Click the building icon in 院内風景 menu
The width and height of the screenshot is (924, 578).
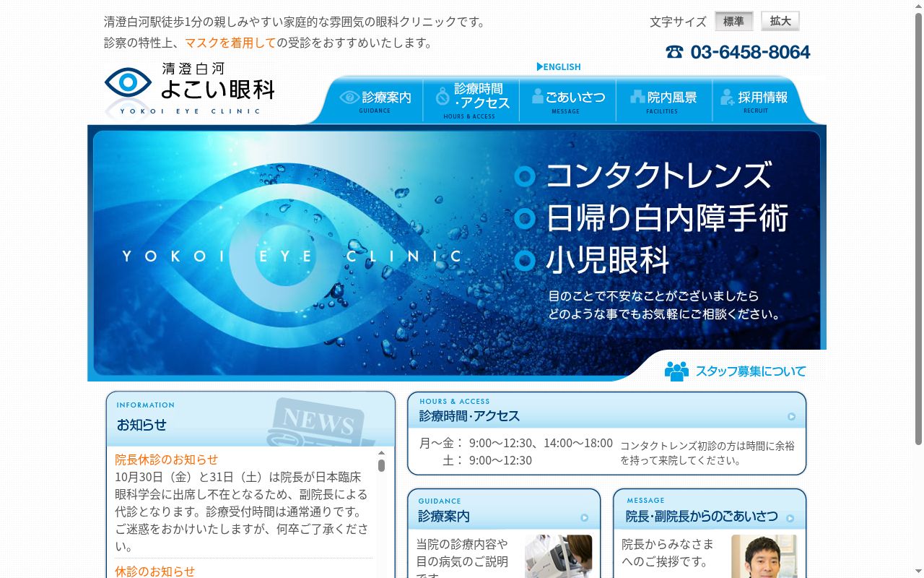pos(637,96)
